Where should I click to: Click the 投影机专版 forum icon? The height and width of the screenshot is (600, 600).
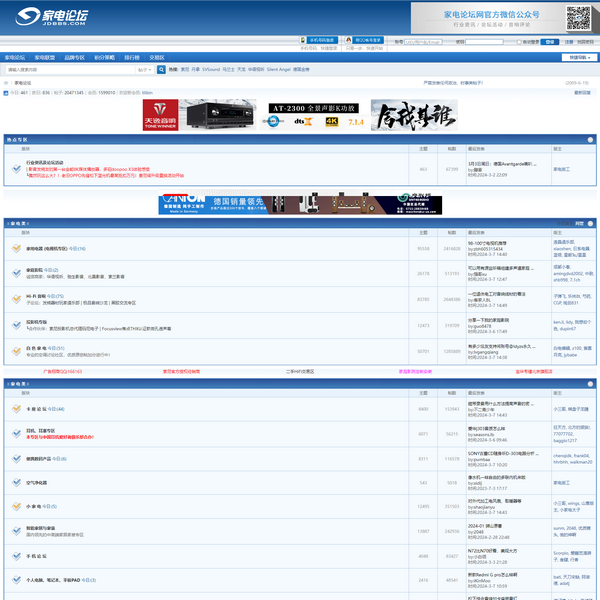(x=16, y=324)
